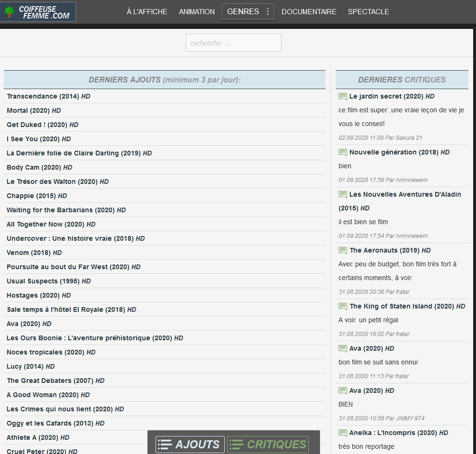Viewport: 476px width, 454px height.
Task: Open comment icon next to Le jardin secret
Action: [343, 97]
